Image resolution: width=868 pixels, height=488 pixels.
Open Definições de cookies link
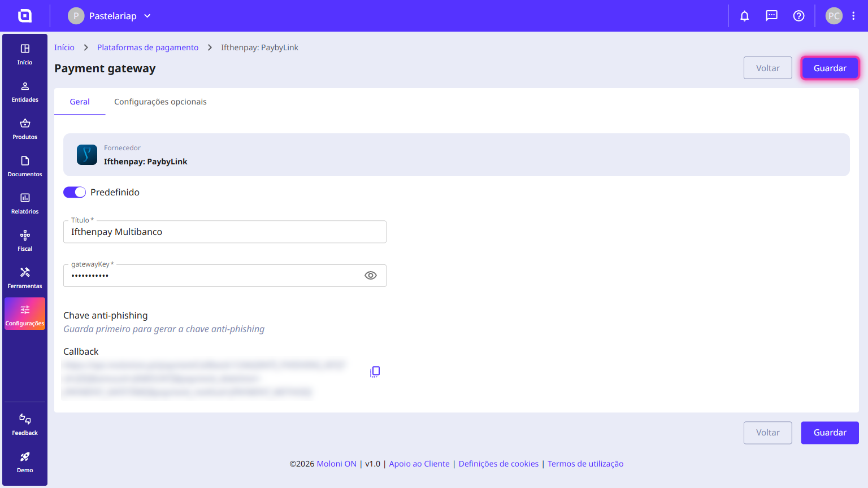click(498, 464)
